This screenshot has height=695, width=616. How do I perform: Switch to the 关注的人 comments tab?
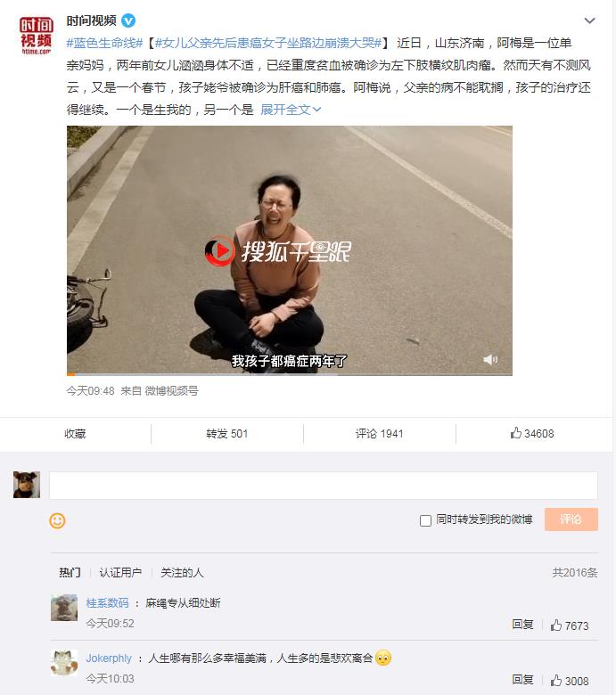point(182,573)
